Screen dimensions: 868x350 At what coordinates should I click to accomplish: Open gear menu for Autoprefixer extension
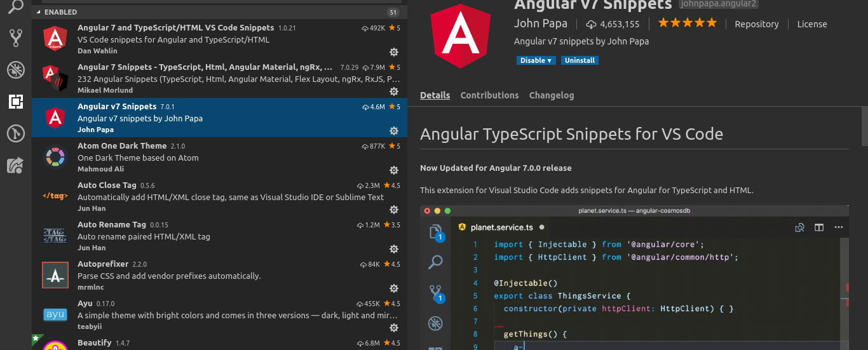coord(394,288)
